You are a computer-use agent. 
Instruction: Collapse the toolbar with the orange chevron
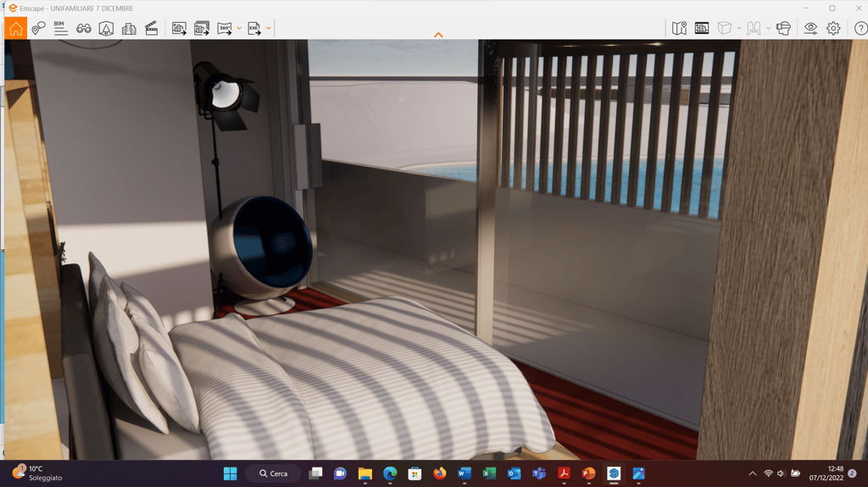point(438,35)
